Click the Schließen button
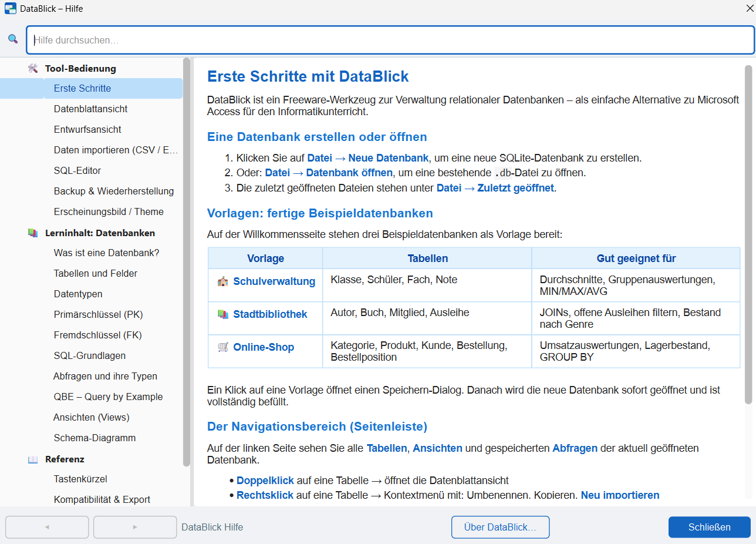 [x=709, y=527]
